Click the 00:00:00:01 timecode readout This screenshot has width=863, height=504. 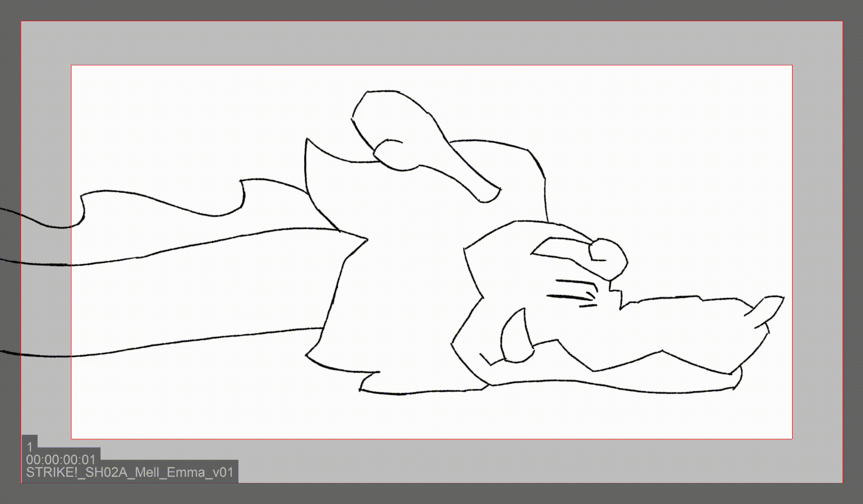tap(61, 460)
